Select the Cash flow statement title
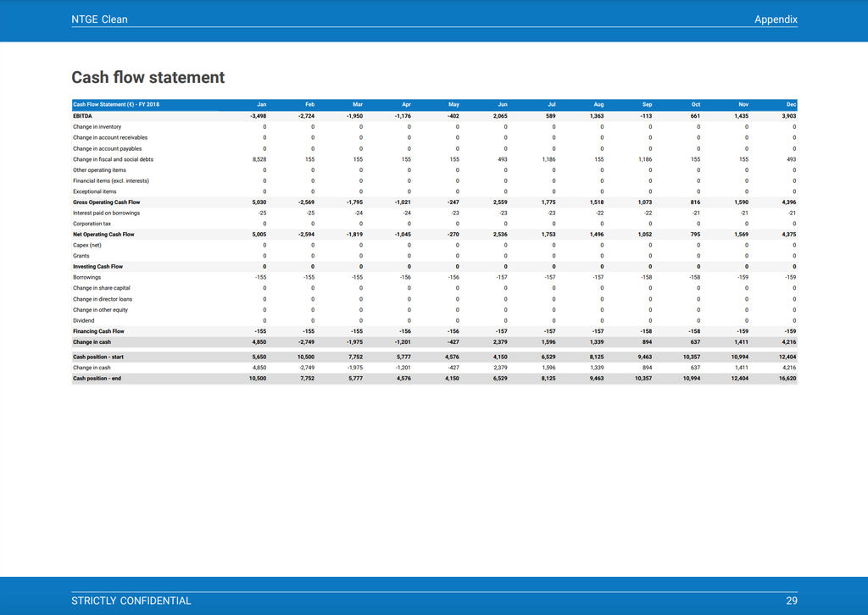The width and height of the screenshot is (868, 615). coord(147,77)
